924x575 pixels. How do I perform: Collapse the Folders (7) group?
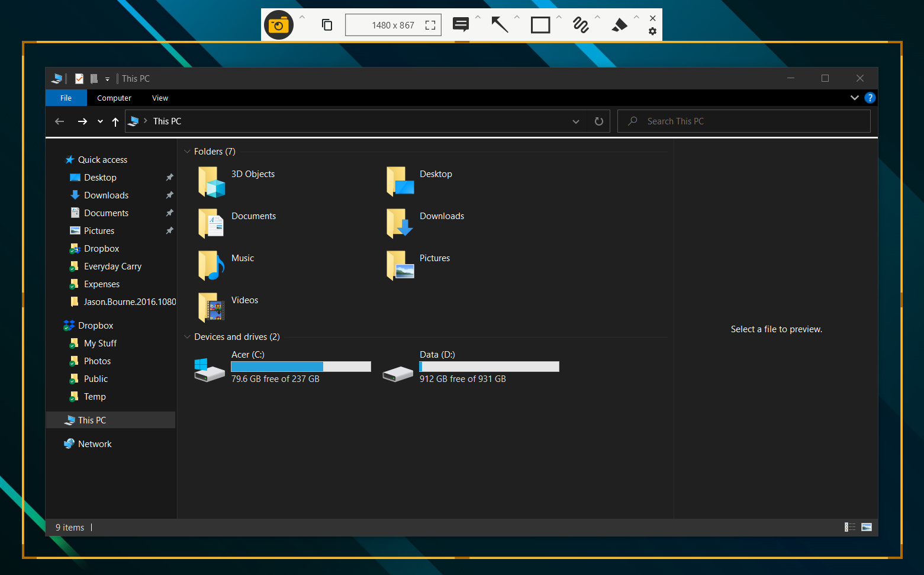[188, 152]
